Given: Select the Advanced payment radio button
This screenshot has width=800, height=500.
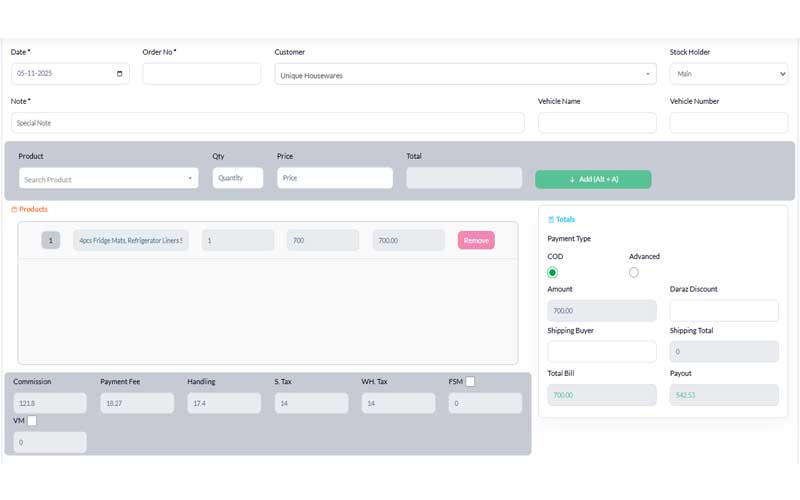Looking at the screenshot, I should [x=634, y=272].
